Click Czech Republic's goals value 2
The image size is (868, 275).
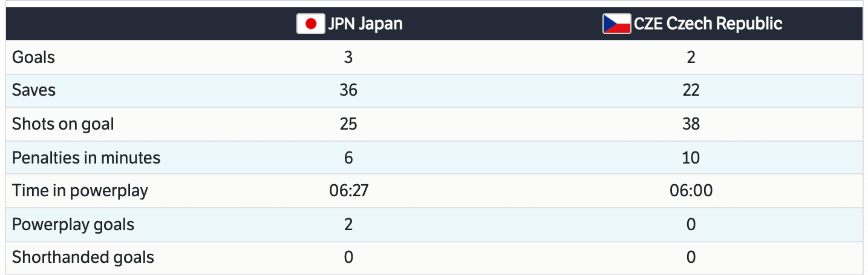pos(691,58)
